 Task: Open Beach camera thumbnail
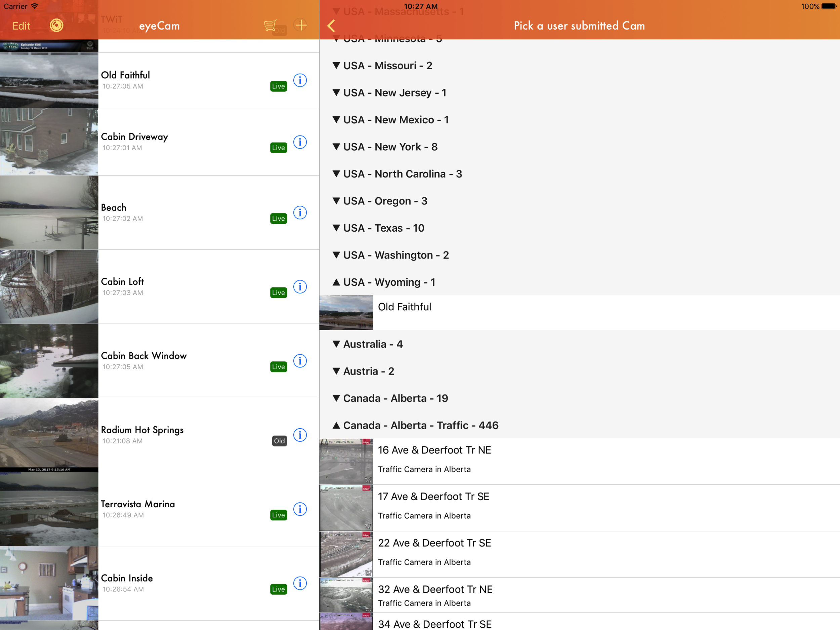click(x=49, y=212)
